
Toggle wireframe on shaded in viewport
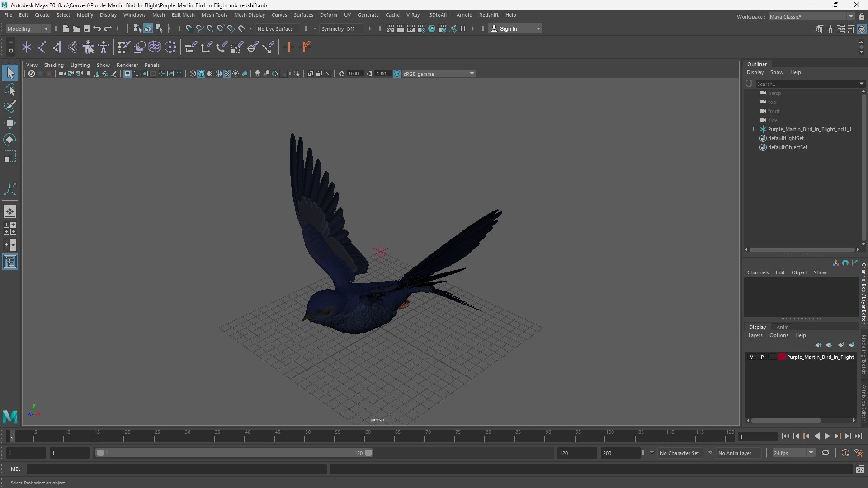pyautogui.click(x=219, y=74)
